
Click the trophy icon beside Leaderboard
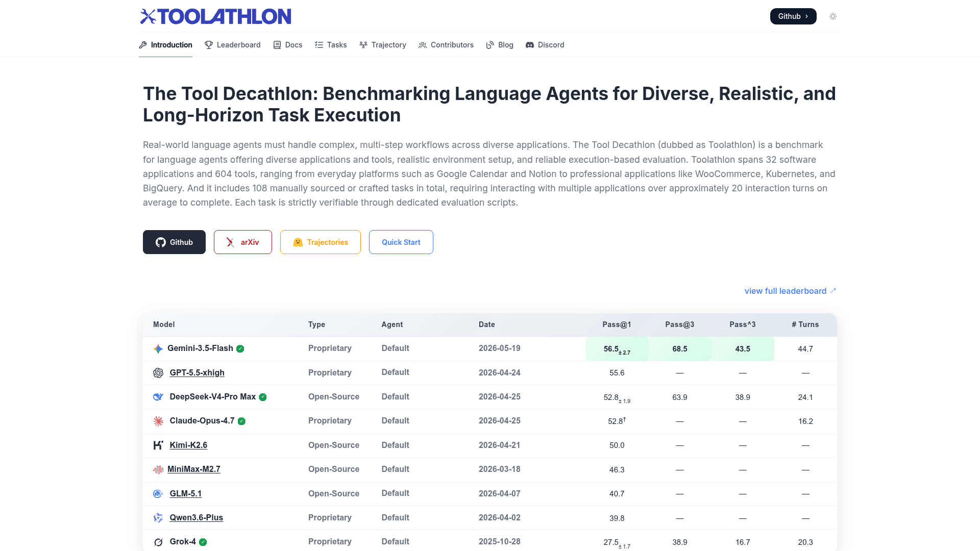[x=209, y=45]
